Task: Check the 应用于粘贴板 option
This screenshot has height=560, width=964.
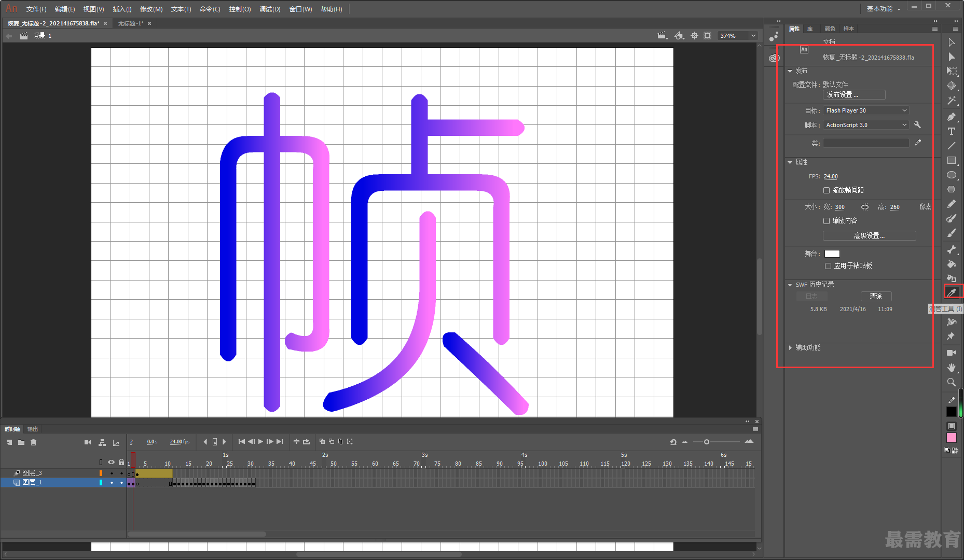Action: click(x=828, y=266)
